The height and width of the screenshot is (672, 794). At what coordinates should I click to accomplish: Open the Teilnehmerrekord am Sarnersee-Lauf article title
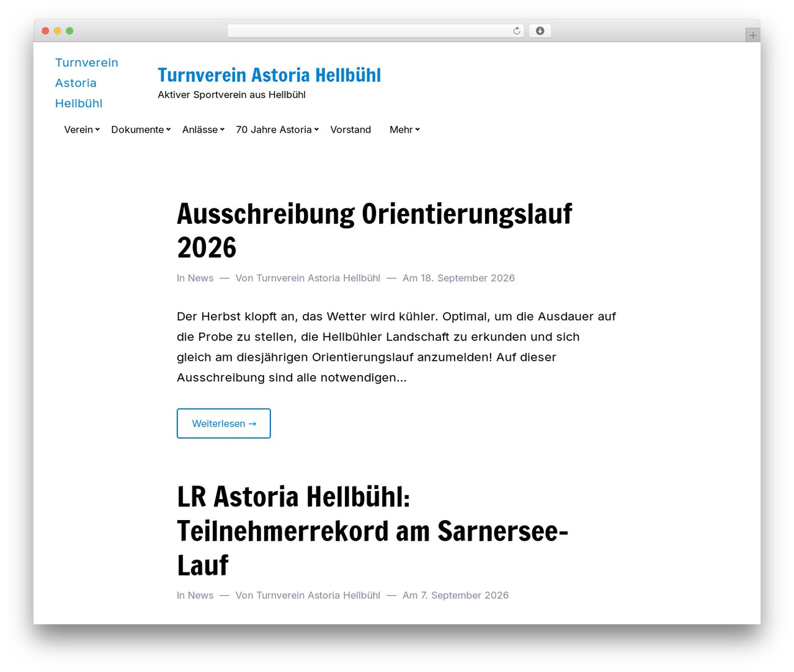(x=373, y=531)
